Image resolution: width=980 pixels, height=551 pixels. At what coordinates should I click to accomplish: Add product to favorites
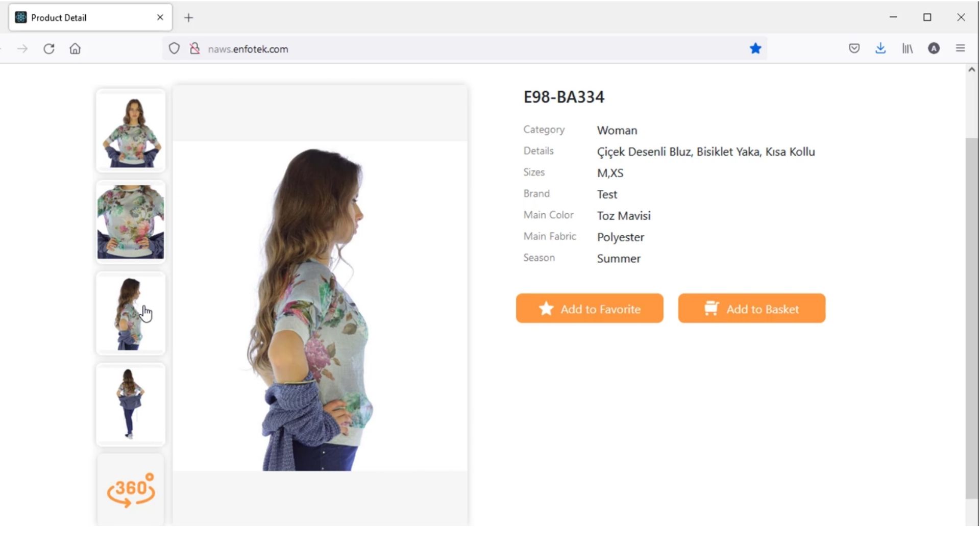click(590, 308)
